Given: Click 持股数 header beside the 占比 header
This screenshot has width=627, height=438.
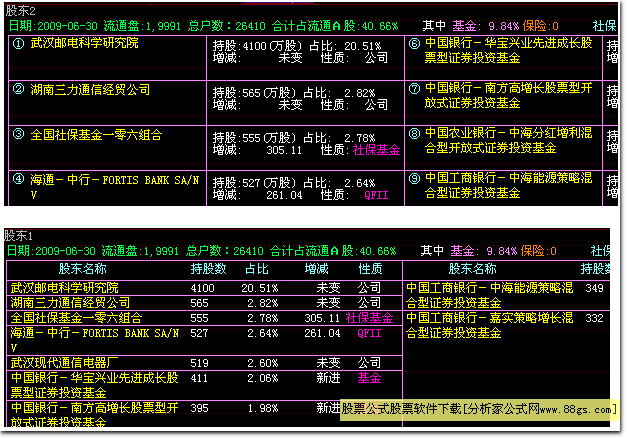Looking at the screenshot, I should pyautogui.click(x=208, y=269).
